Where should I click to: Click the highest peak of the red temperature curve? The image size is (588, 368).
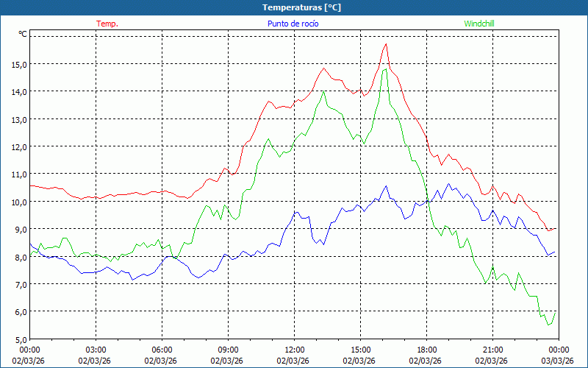coord(386,44)
